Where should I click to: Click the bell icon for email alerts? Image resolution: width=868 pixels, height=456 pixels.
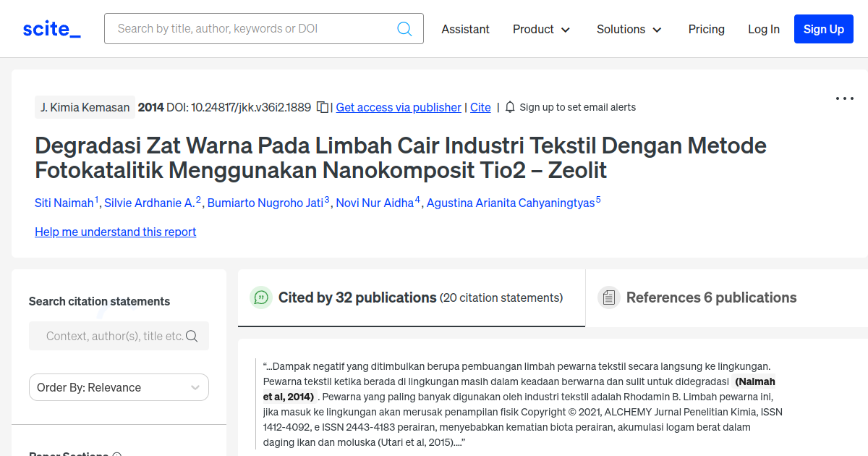point(510,107)
